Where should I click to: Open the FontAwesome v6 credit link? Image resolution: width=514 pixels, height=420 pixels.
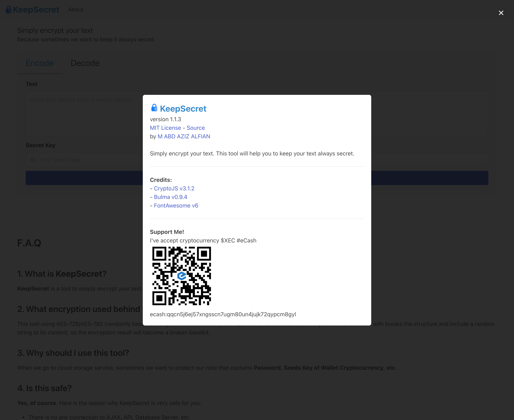pos(176,205)
